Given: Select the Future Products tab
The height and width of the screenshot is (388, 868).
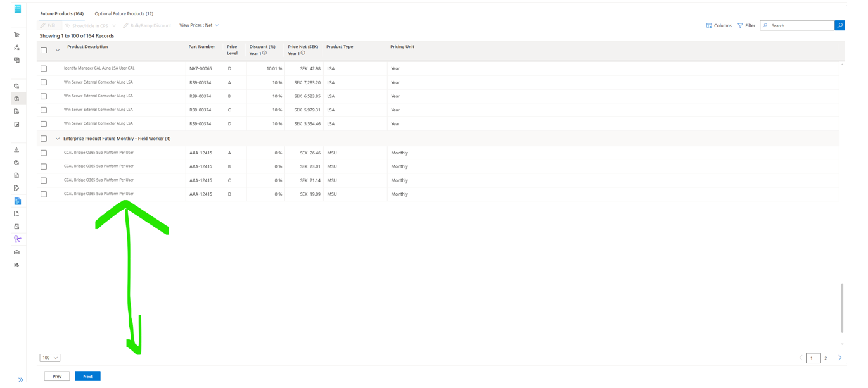Looking at the screenshot, I should (61, 13).
